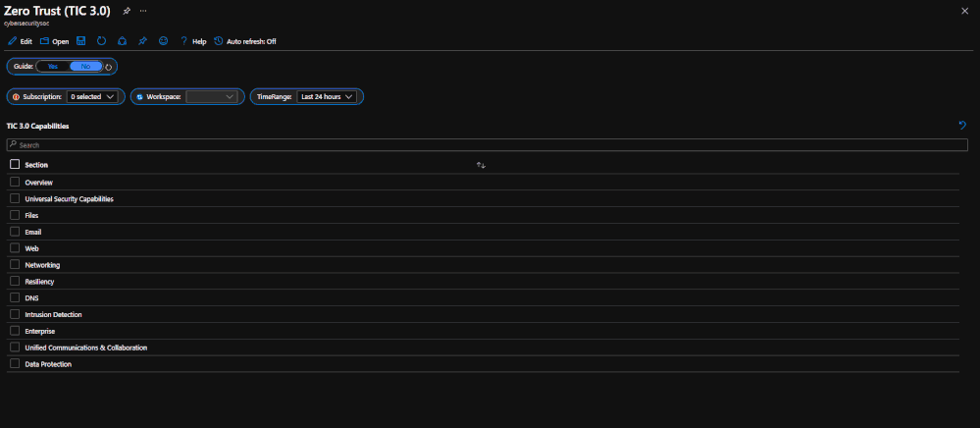The width and height of the screenshot is (980, 428).
Task: Check the Networking row checkbox
Action: coord(15,264)
